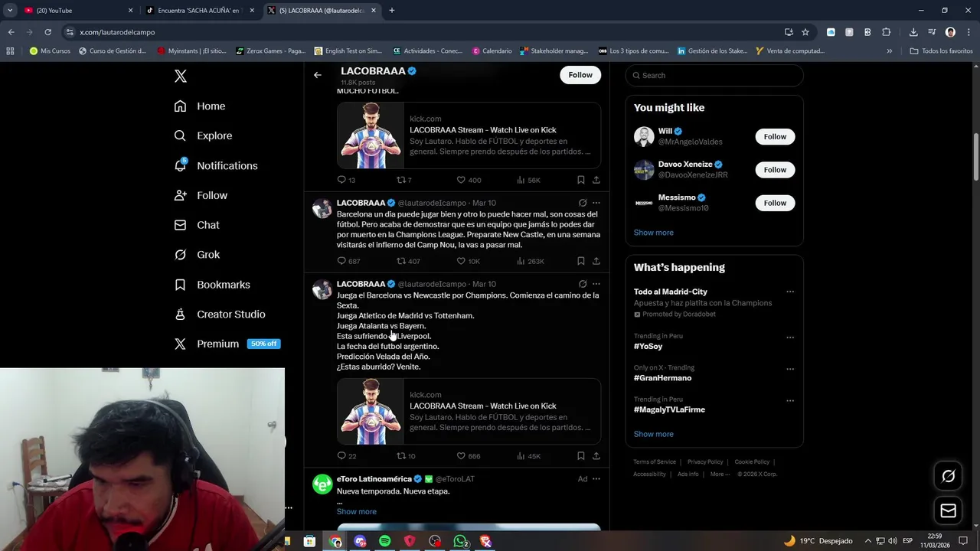980x551 pixels.
Task: Bookmark the Barcelona Champions League post
Action: [581, 261]
